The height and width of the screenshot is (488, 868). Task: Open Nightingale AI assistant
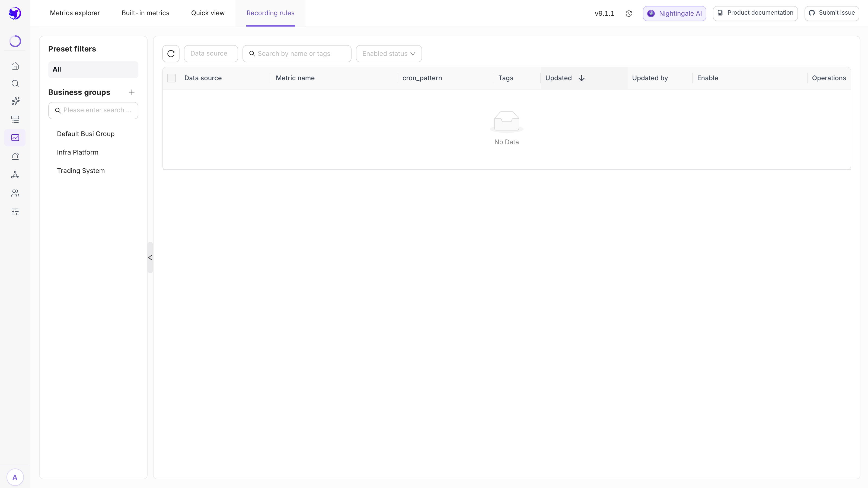675,14
